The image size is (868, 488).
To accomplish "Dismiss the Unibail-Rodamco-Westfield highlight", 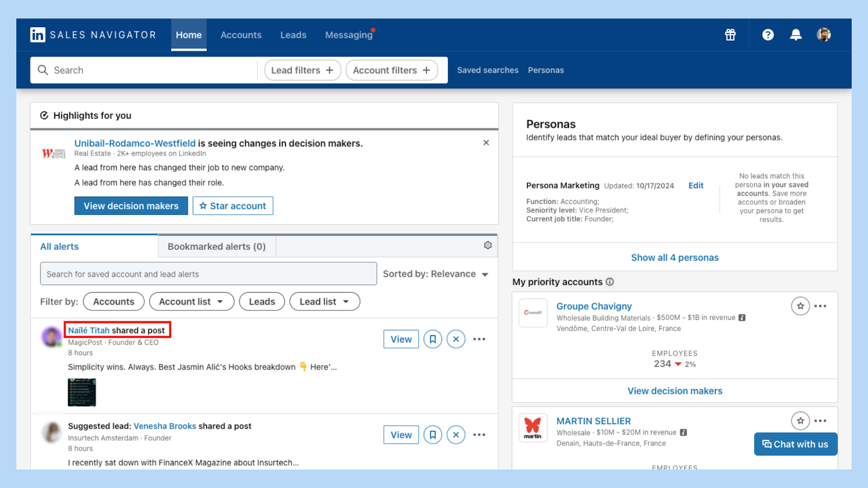I will click(486, 143).
